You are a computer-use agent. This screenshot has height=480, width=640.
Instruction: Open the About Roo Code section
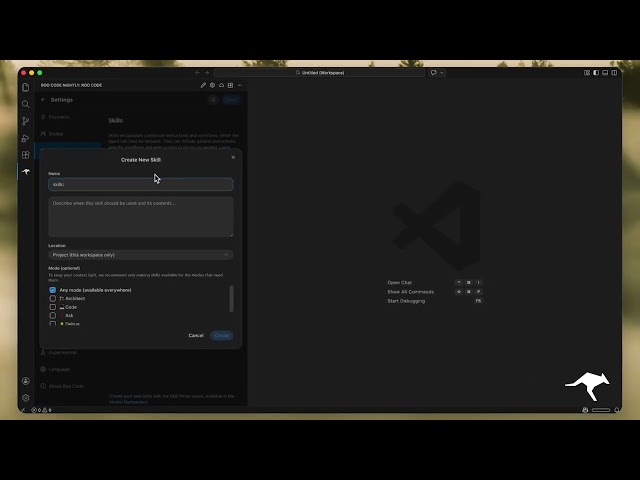62,386
